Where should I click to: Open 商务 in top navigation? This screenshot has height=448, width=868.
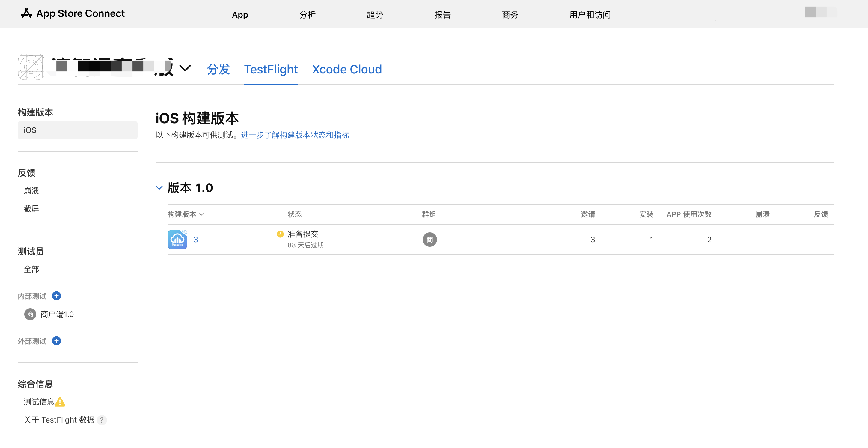[510, 14]
